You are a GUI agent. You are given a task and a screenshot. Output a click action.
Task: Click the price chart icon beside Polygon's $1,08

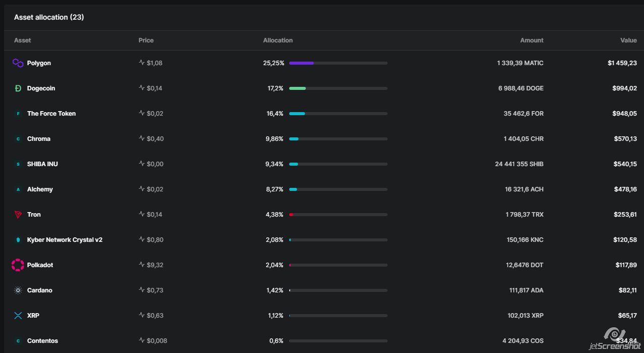pyautogui.click(x=142, y=63)
